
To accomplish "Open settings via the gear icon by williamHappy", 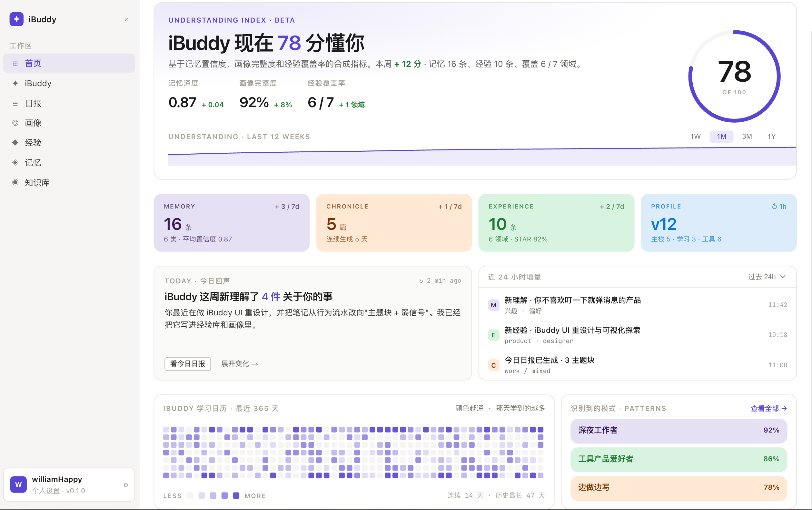I will [x=126, y=485].
